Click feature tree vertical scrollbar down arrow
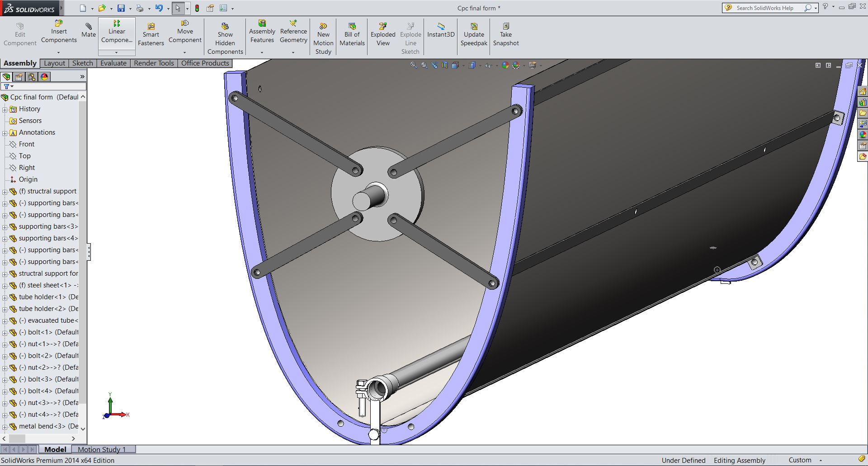868x466 pixels. click(83, 428)
